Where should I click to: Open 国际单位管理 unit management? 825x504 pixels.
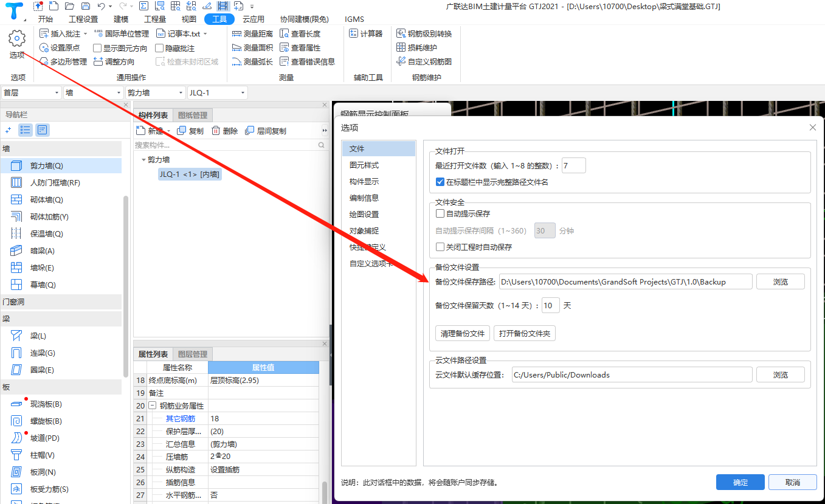click(122, 33)
